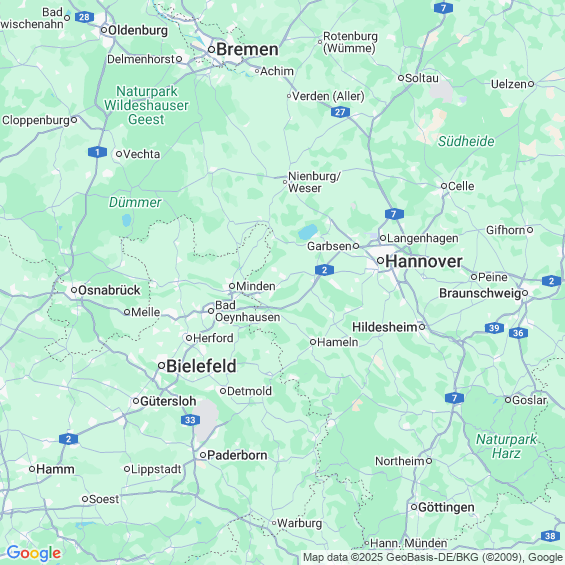Select the Hannover city label

click(x=424, y=261)
